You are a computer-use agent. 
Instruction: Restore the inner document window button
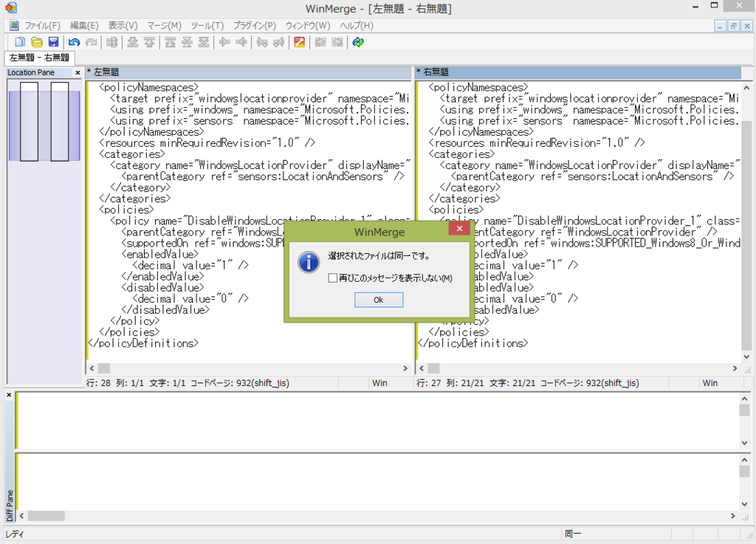[x=733, y=26]
